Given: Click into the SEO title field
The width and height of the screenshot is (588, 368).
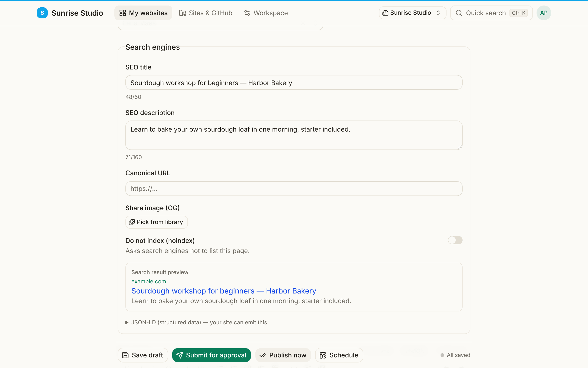Looking at the screenshot, I should point(294,83).
